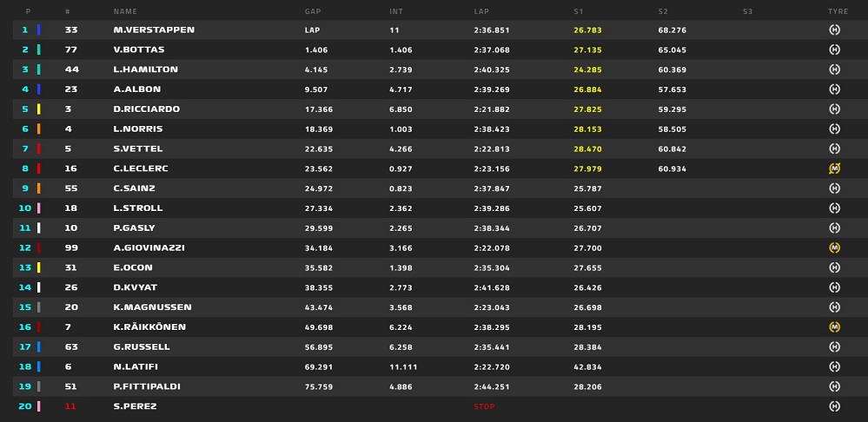
Task: Click Verstappen's hard tyre icon
Action: click(835, 30)
